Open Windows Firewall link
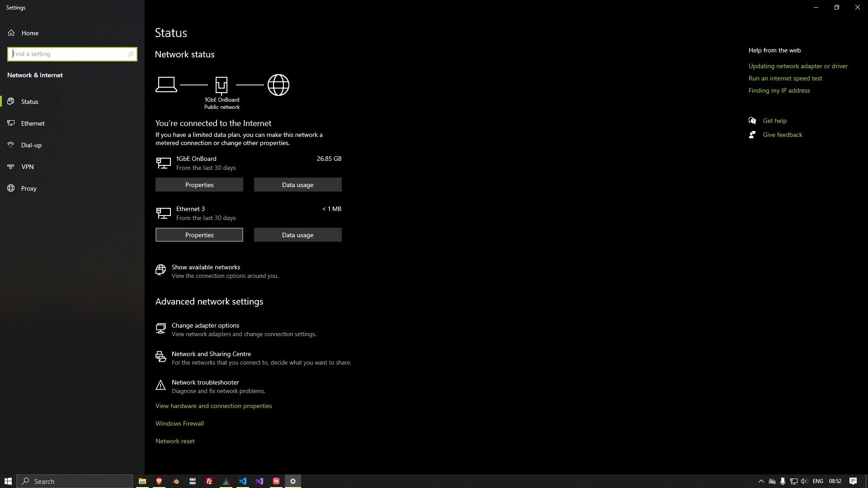Image resolution: width=868 pixels, height=488 pixels. (x=179, y=423)
